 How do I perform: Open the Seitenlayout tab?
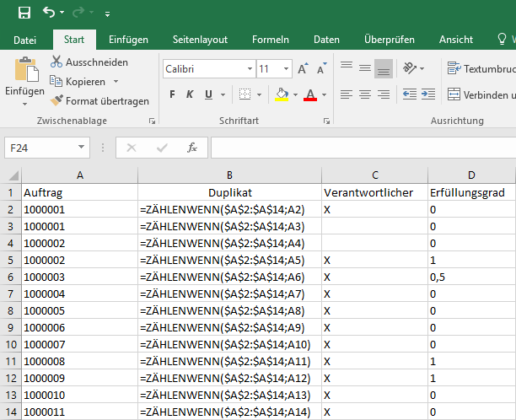coord(200,40)
